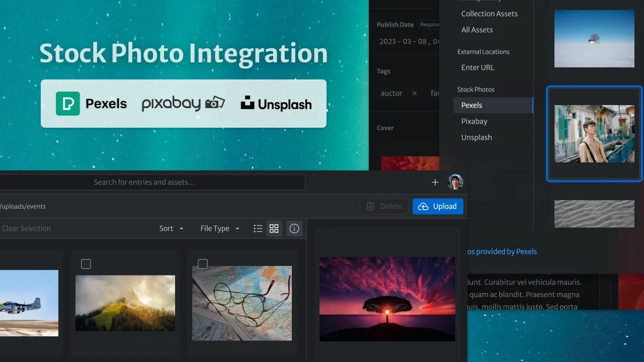Toggle the info details panel icon
The height and width of the screenshot is (362, 644).
click(x=295, y=229)
